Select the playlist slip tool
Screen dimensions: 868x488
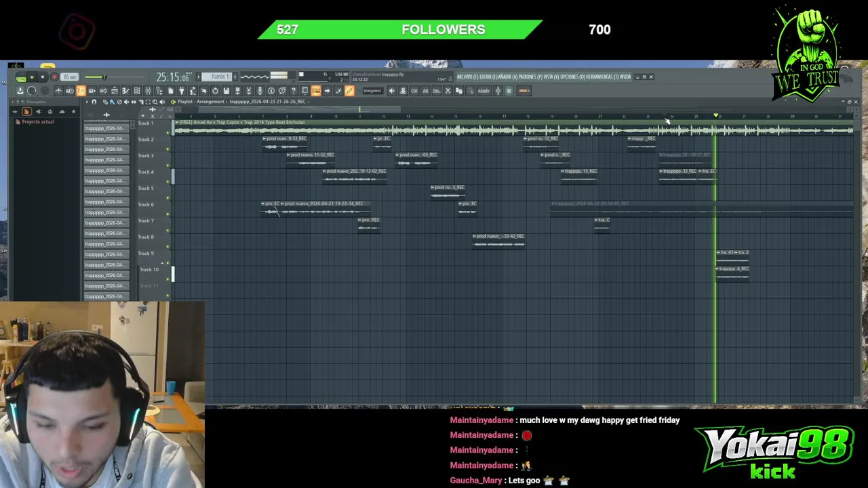[134, 102]
